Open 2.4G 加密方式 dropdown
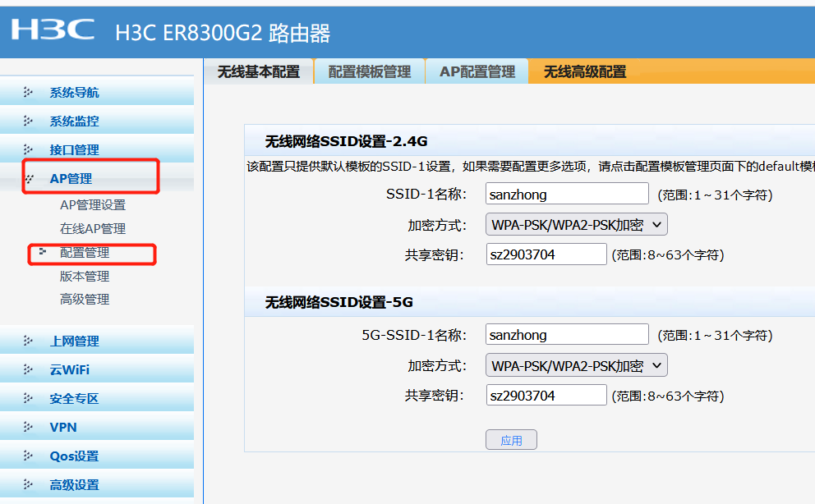 (577, 225)
